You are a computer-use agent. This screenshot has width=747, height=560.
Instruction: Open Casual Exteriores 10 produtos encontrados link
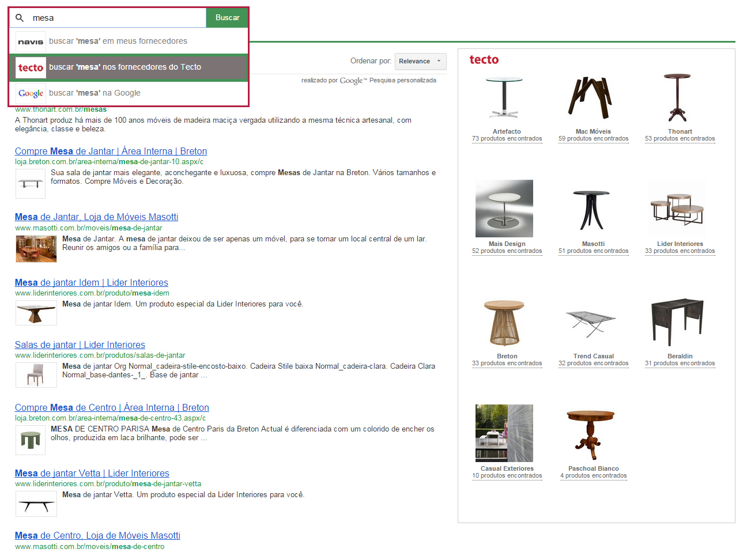tap(507, 476)
